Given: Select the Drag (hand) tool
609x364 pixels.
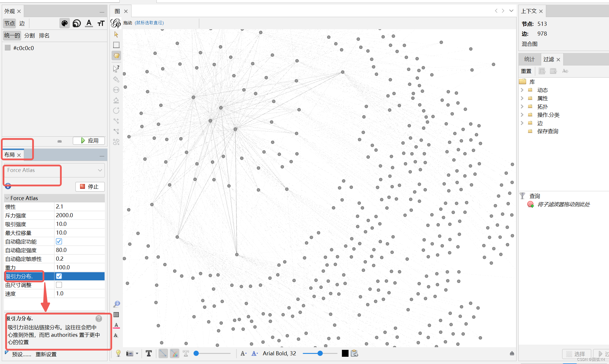Looking at the screenshot, I should [x=116, y=55].
